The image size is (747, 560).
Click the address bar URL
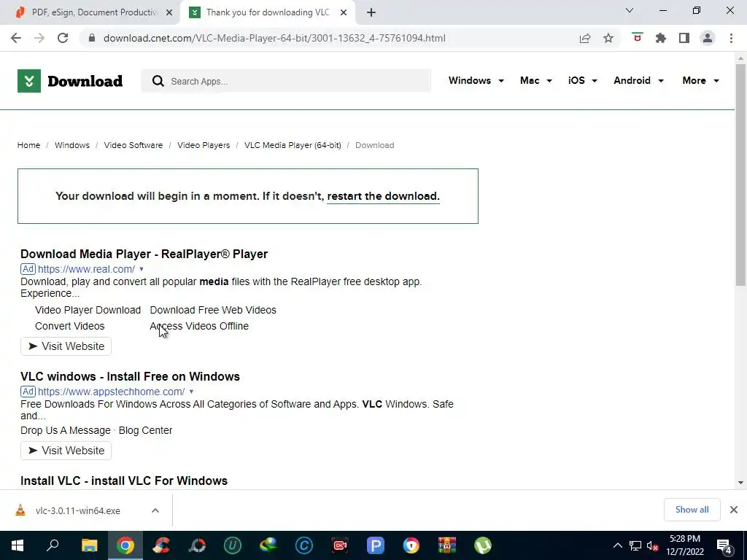click(274, 38)
